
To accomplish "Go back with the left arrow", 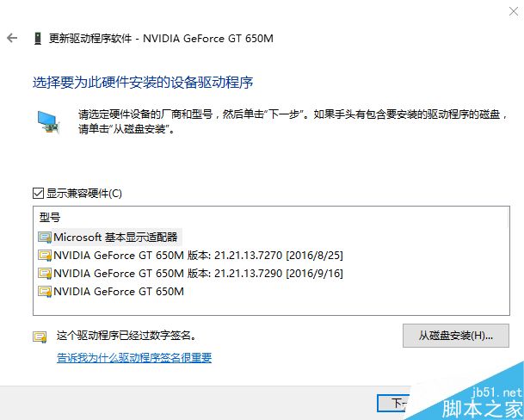I will [12, 38].
